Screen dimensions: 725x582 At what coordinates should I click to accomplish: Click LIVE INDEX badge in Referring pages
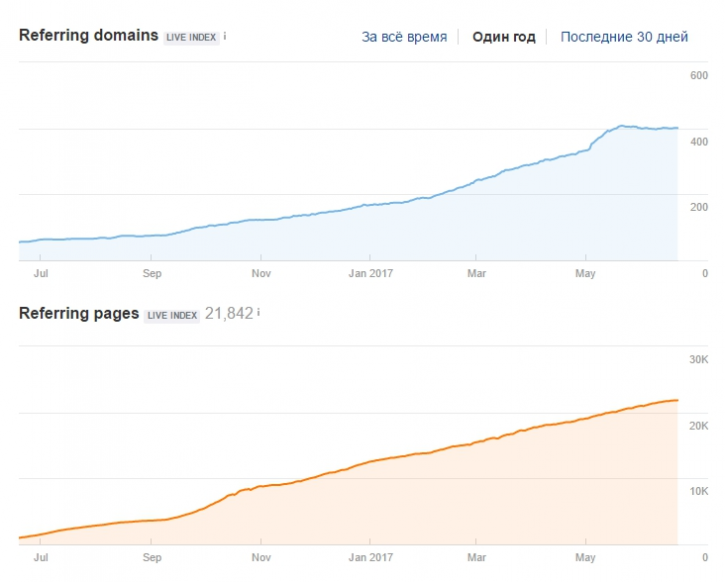[x=172, y=315]
